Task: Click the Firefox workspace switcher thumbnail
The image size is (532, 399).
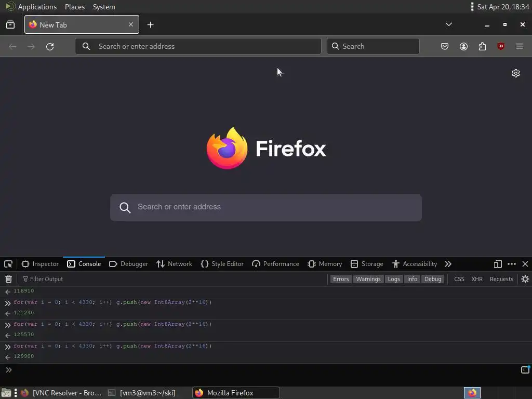Action: coord(472,393)
